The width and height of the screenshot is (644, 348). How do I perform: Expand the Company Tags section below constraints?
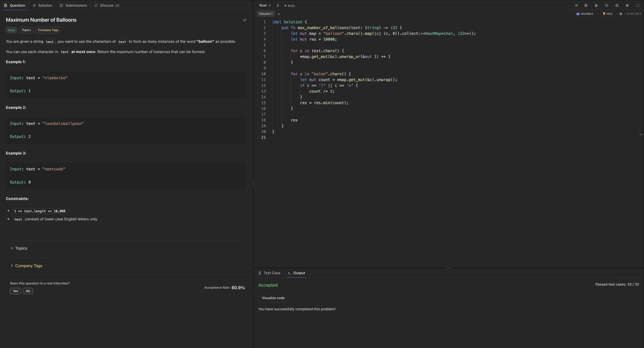click(x=26, y=266)
